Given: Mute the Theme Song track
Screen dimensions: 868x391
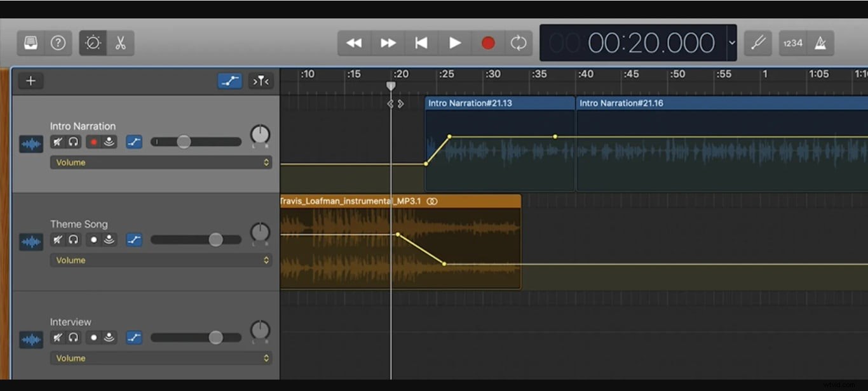Looking at the screenshot, I should point(58,239).
